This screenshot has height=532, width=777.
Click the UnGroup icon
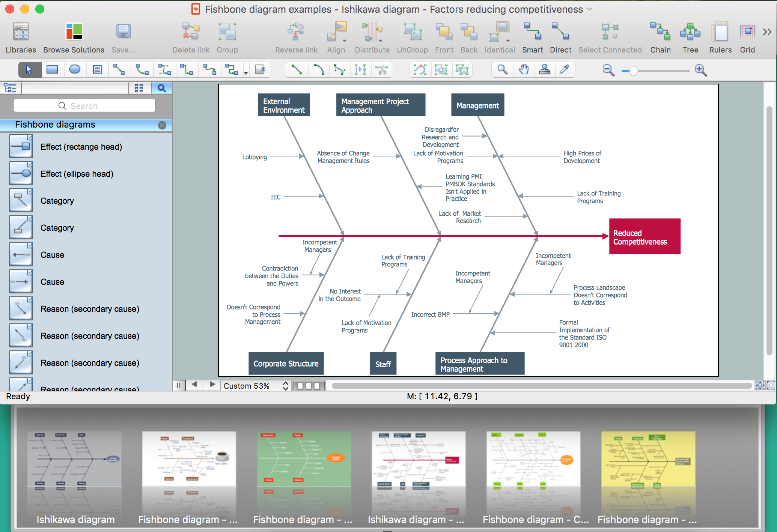tap(412, 32)
